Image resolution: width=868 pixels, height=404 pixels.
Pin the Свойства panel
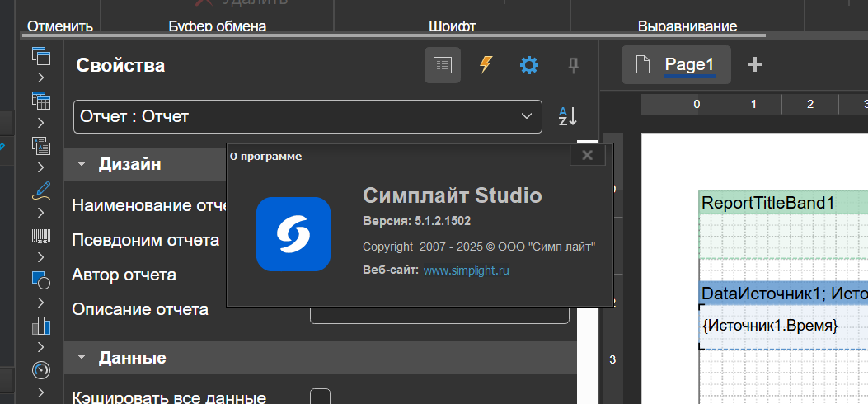pyautogui.click(x=573, y=65)
